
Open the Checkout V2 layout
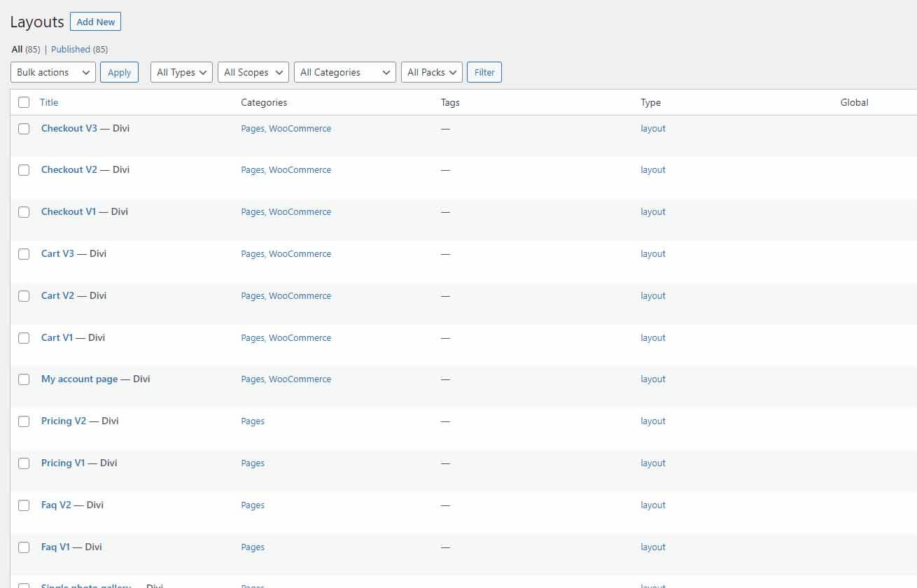tap(69, 169)
